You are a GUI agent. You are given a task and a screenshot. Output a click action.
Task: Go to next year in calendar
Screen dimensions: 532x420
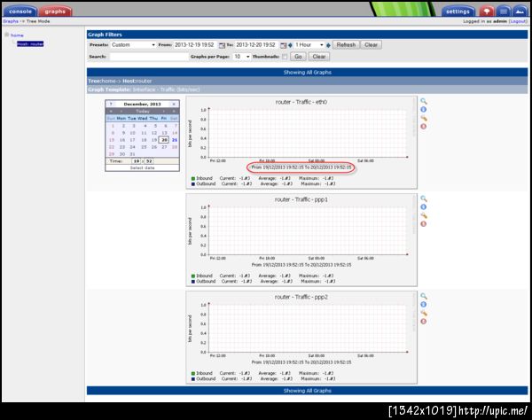pos(174,111)
